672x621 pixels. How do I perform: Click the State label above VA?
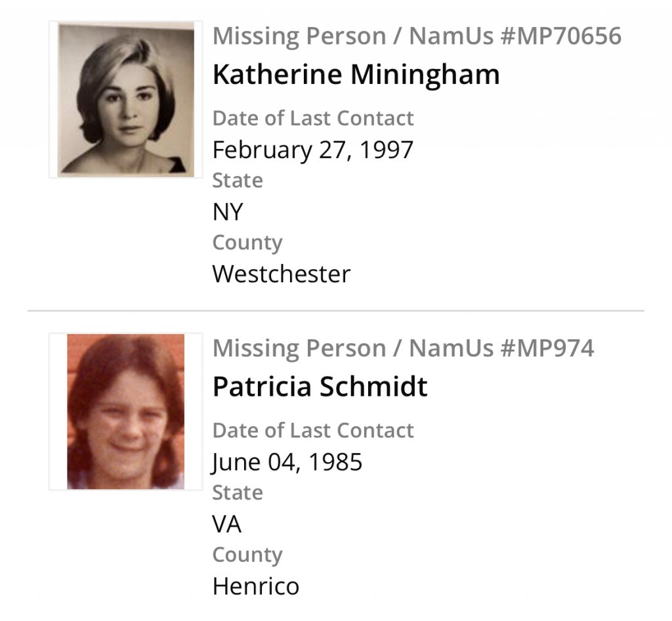click(237, 492)
